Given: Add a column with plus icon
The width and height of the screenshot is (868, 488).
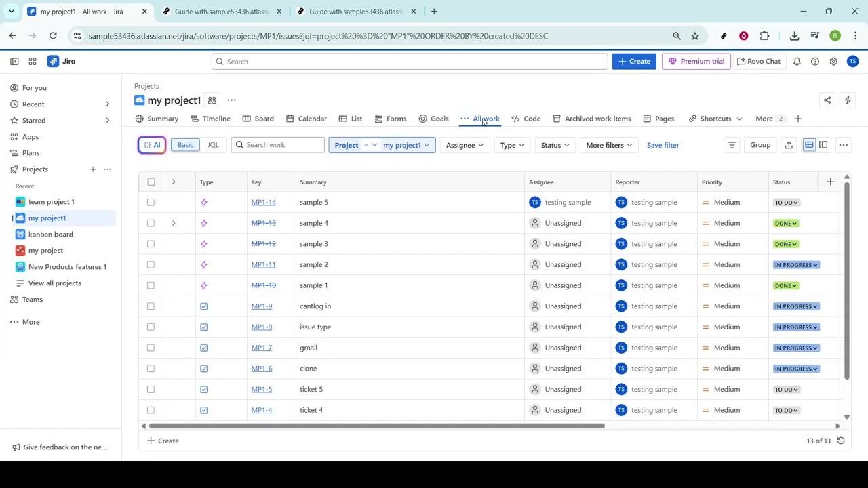Looking at the screenshot, I should (x=830, y=182).
